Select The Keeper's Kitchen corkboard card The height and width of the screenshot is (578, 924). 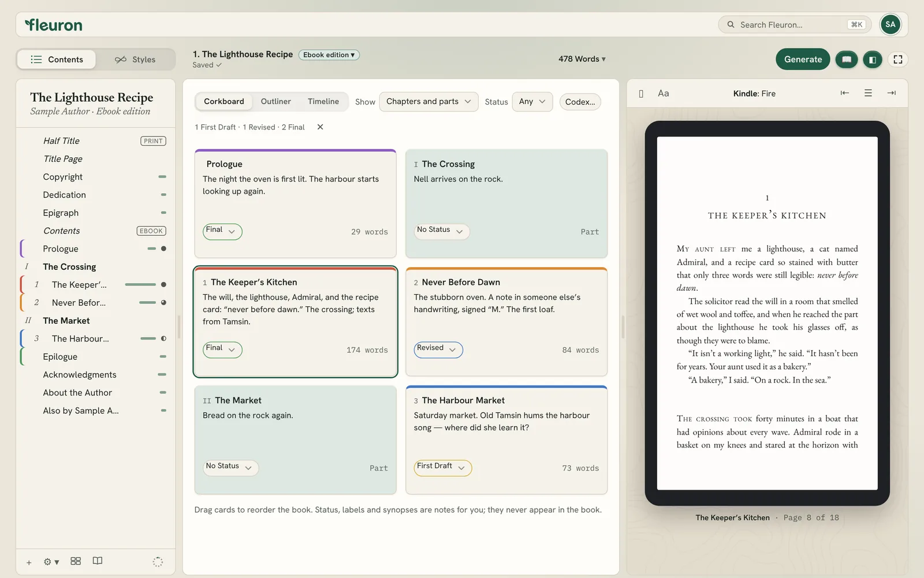pyautogui.click(x=296, y=322)
